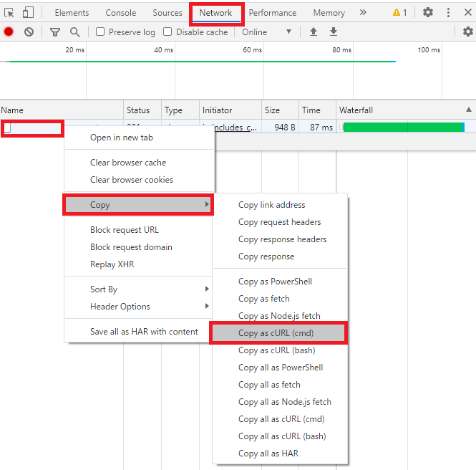Activate the inspect element picker icon
Image resolution: width=476 pixels, height=470 pixels.
pyautogui.click(x=9, y=12)
